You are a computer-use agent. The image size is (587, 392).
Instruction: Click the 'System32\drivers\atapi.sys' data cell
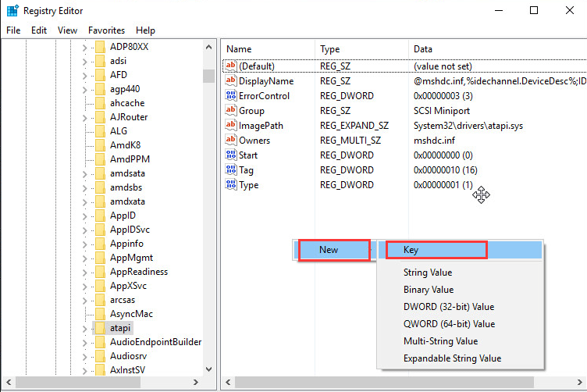(468, 126)
